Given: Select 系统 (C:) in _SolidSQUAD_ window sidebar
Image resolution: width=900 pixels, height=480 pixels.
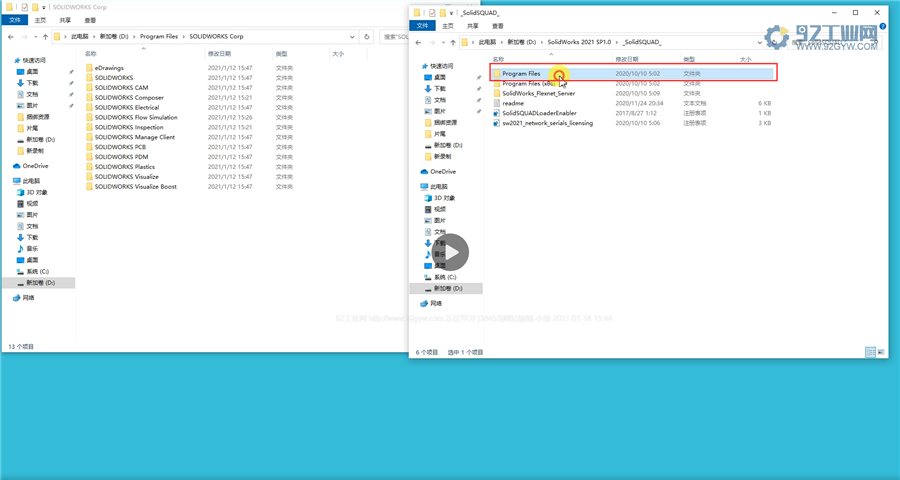Looking at the screenshot, I should (x=441, y=277).
